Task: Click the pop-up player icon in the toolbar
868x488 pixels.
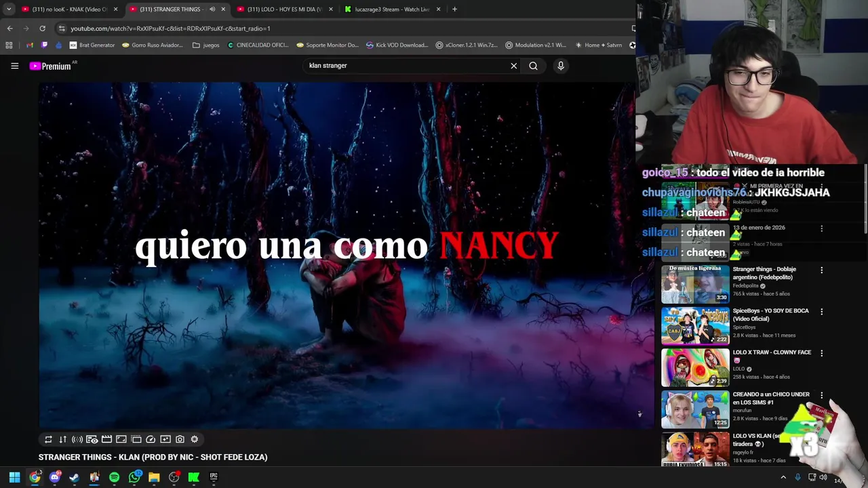Action: (x=136, y=439)
